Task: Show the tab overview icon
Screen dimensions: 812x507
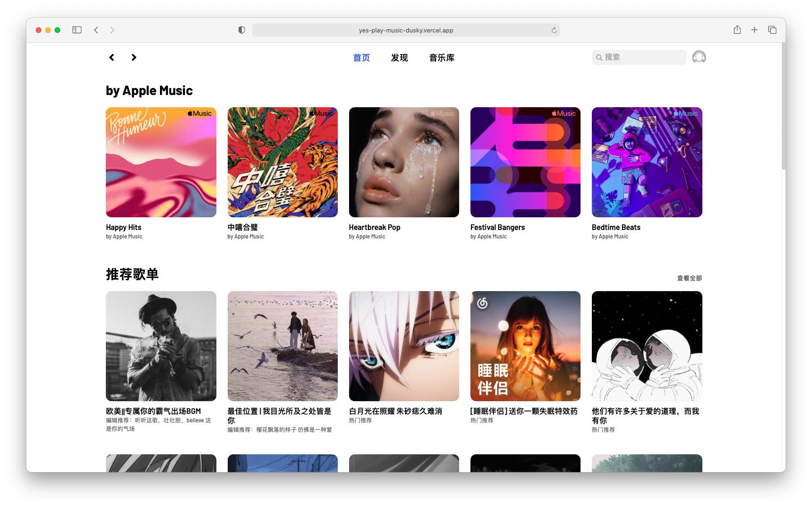Action: 772,30
